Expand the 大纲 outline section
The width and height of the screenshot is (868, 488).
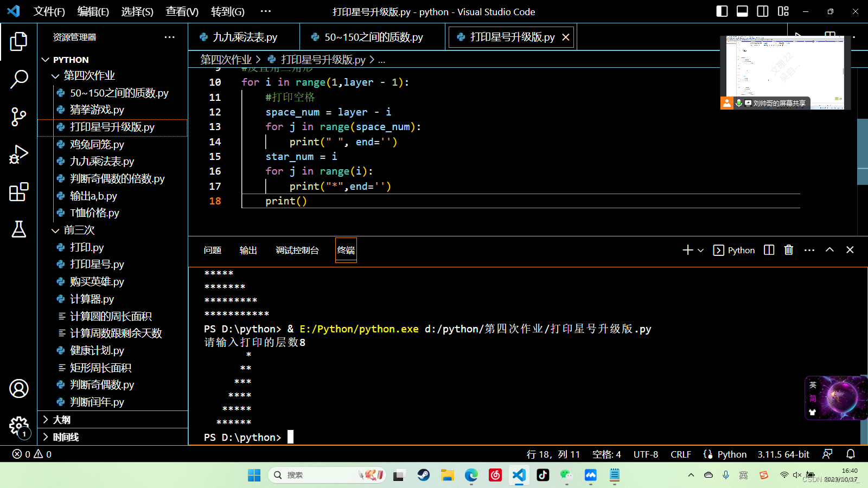pyautogui.click(x=112, y=420)
